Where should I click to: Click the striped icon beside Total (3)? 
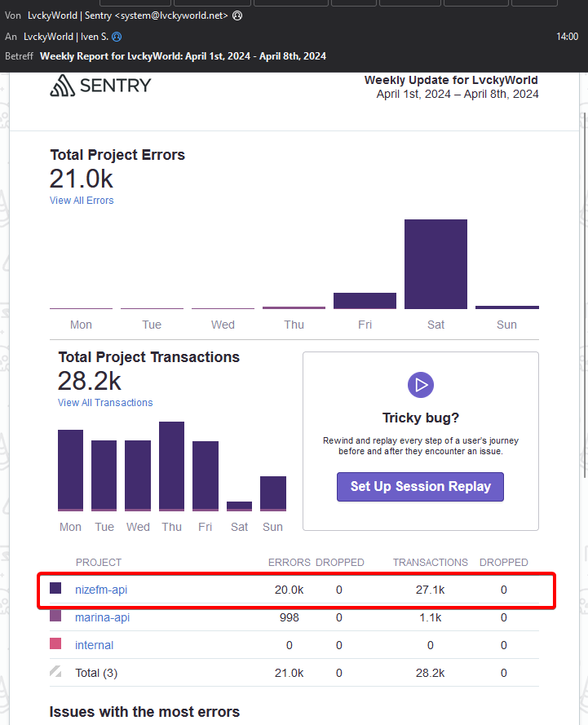[x=55, y=672]
